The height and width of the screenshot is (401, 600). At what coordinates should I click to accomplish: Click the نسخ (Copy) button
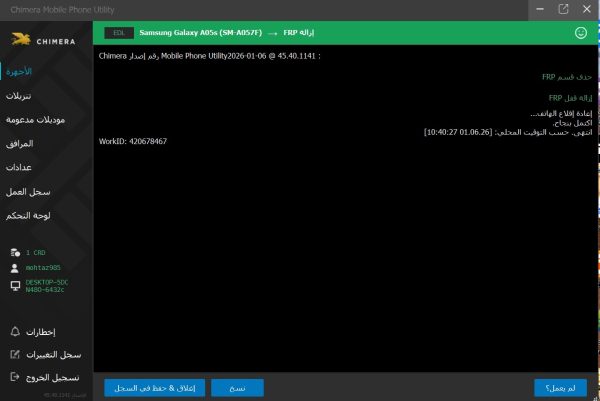[x=237, y=388]
